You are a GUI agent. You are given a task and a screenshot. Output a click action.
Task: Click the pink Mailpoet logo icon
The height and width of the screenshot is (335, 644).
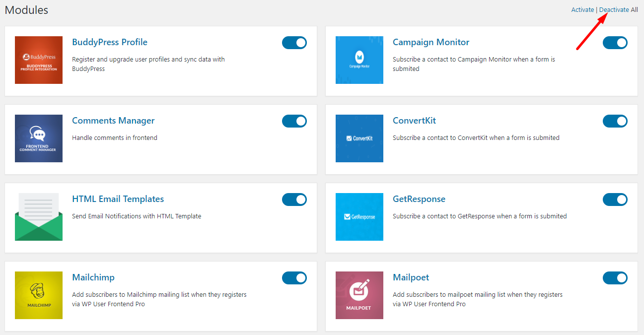tap(359, 295)
